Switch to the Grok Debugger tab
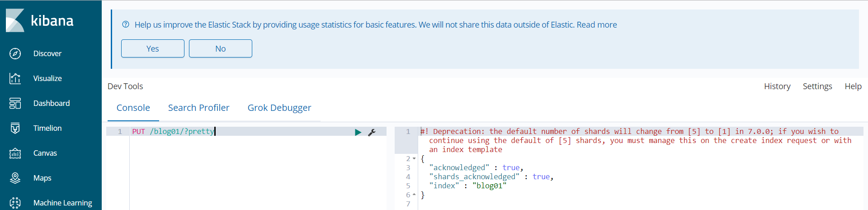868x210 pixels. [x=279, y=108]
